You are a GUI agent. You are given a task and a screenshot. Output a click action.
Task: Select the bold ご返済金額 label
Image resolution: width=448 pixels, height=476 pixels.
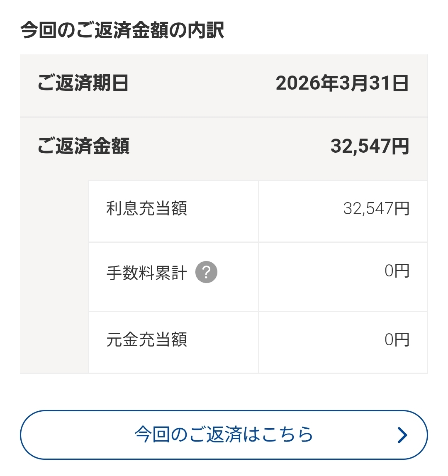tap(83, 146)
